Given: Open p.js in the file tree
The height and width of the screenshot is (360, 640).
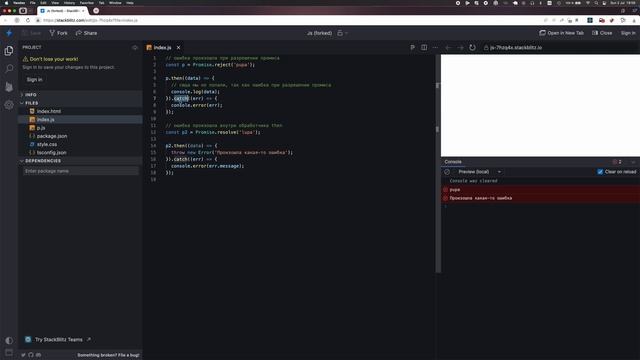Looking at the screenshot, I should pos(80,128).
